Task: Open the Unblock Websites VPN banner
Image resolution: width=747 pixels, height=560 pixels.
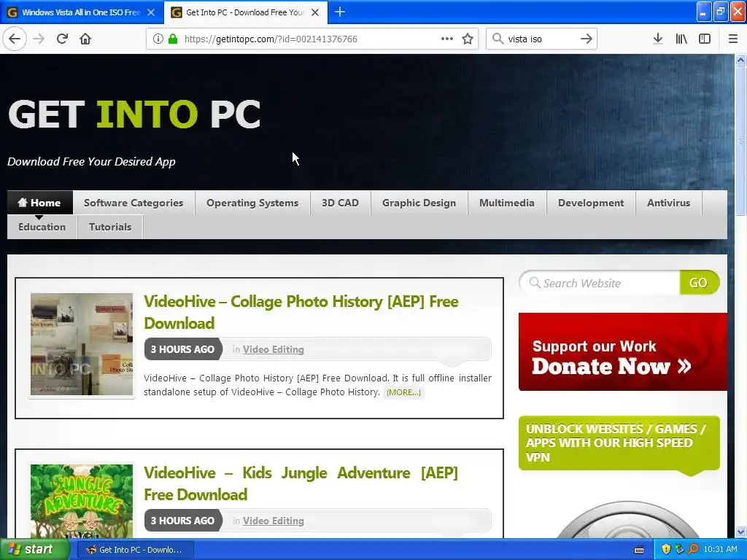Action: pos(619,443)
